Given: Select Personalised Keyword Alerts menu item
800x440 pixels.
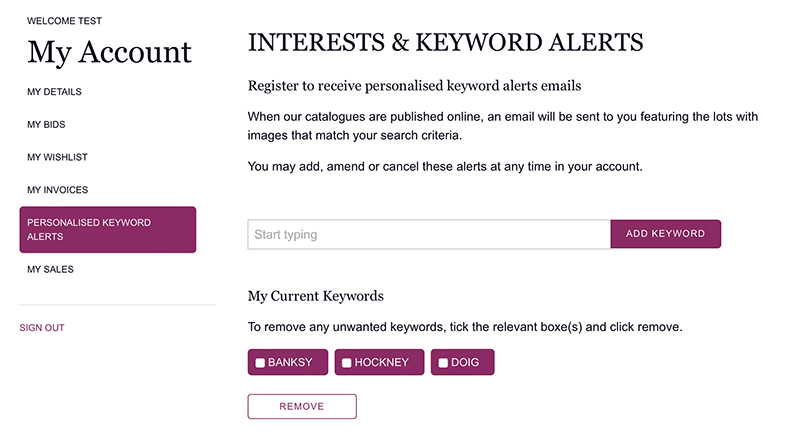Looking at the screenshot, I should [x=108, y=230].
